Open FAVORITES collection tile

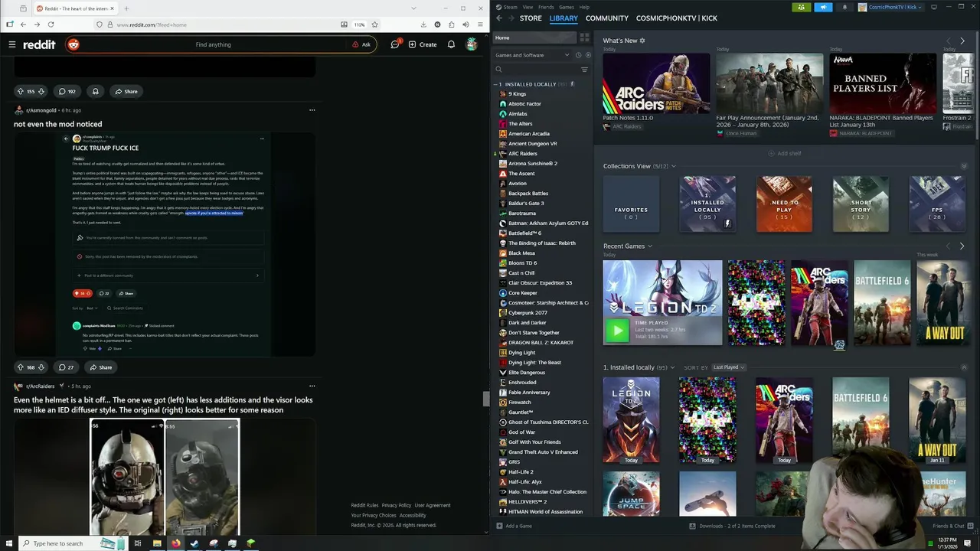coord(631,204)
